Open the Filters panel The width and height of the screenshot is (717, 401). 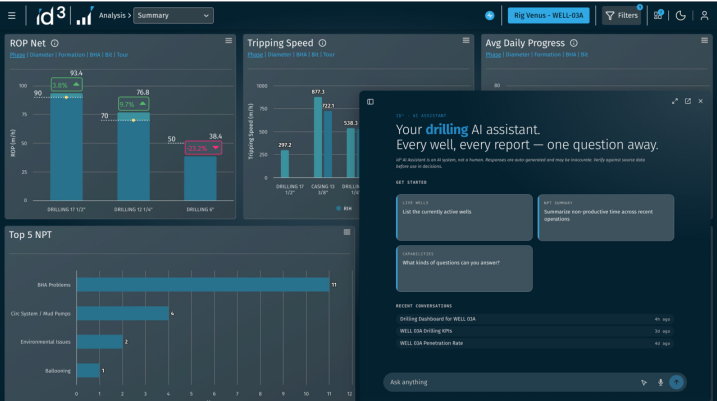[621, 16]
